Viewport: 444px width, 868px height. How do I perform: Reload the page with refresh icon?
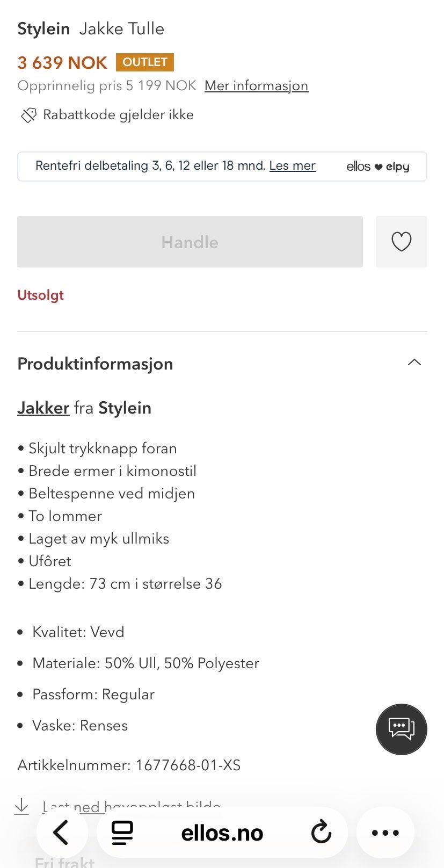tap(321, 833)
